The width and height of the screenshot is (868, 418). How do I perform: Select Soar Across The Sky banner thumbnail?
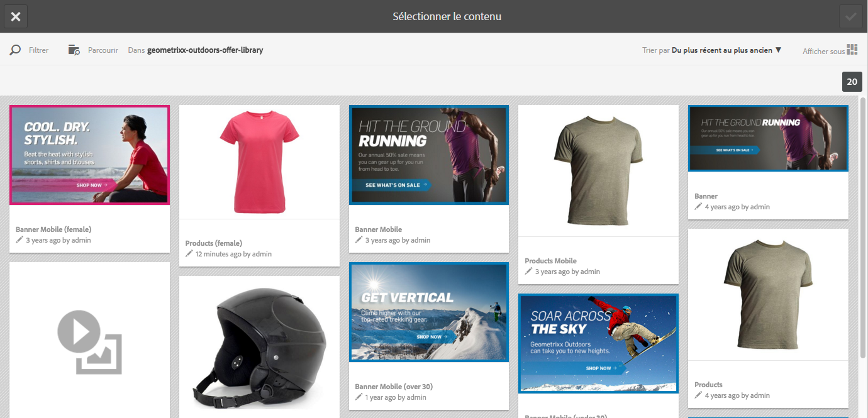(598, 343)
